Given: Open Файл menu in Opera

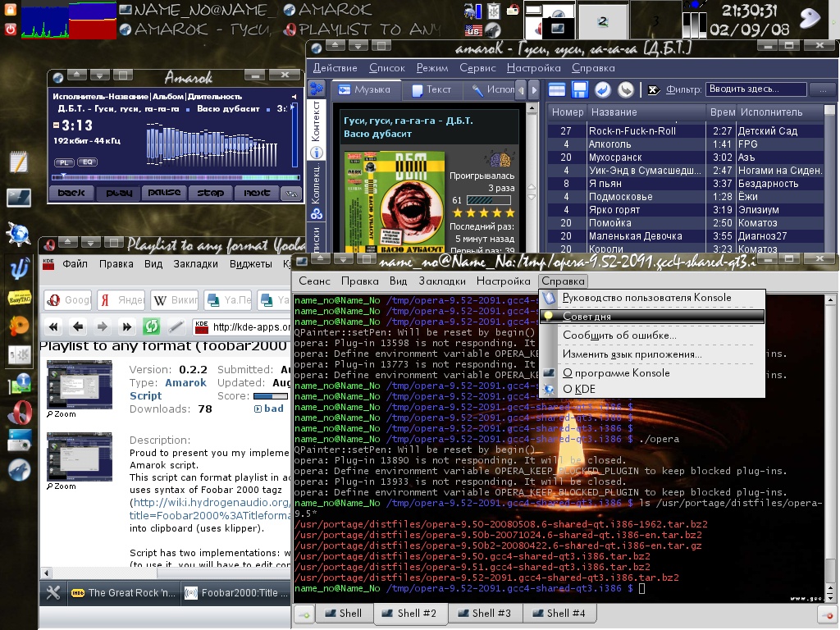Looking at the screenshot, I should pos(75,263).
